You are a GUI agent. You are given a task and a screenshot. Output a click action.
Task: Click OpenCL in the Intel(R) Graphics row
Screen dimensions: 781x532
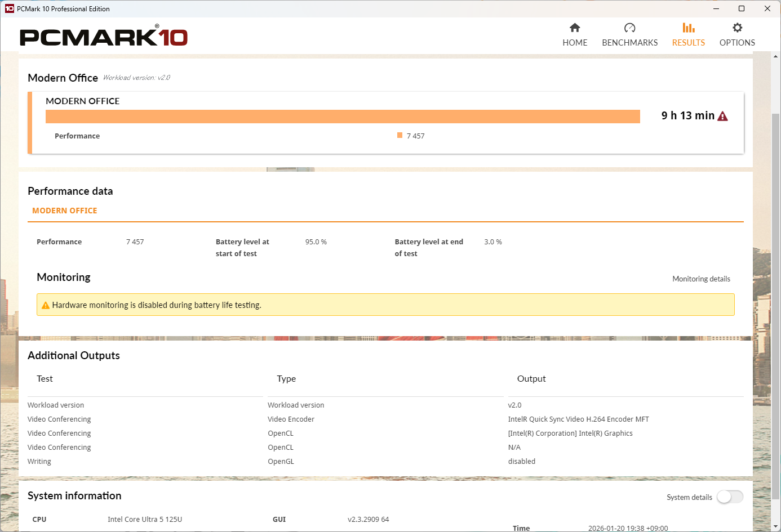tap(281, 433)
